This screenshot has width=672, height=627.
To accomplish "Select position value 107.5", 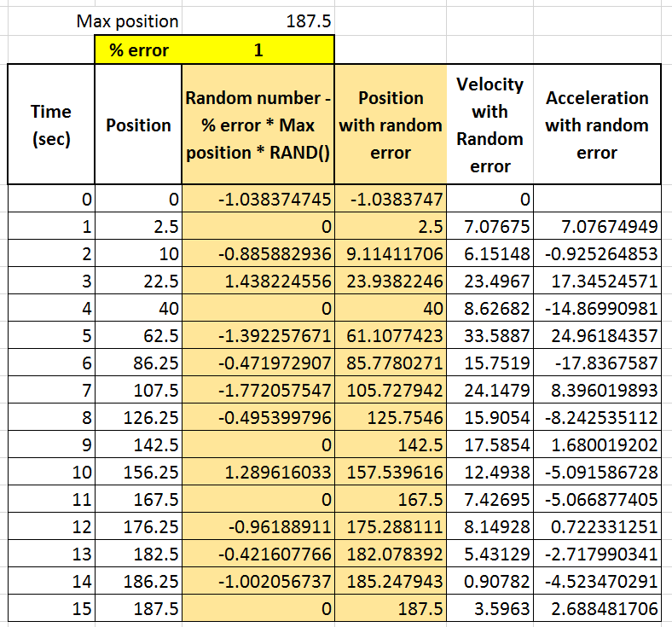I will click(x=138, y=390).
